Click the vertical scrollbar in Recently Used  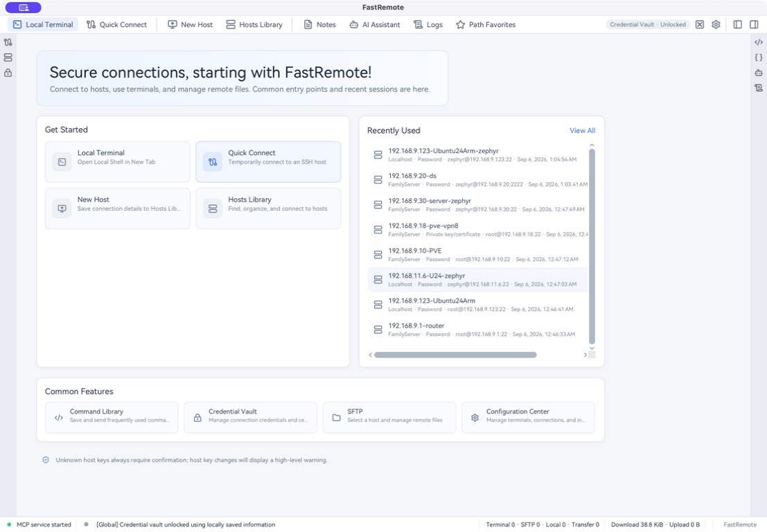[592, 247]
